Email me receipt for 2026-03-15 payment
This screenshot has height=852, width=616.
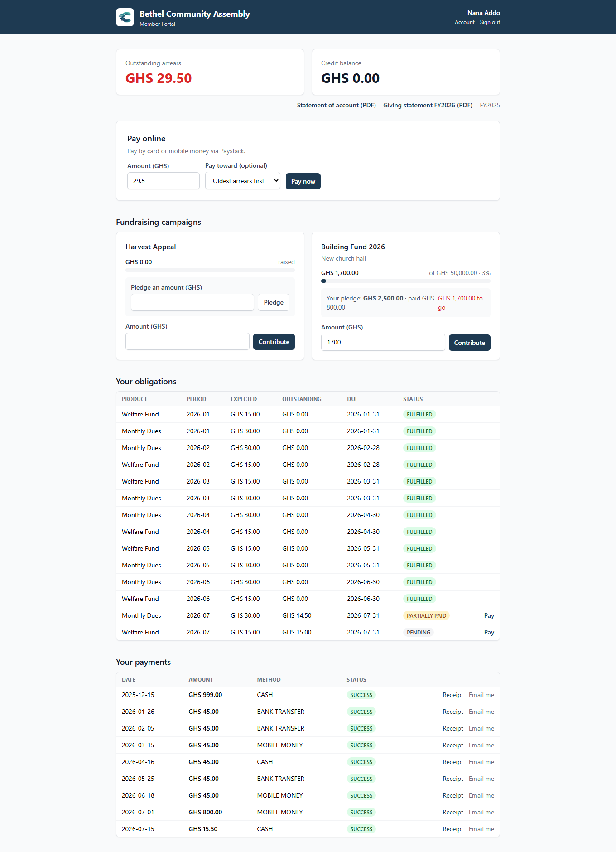pos(481,745)
